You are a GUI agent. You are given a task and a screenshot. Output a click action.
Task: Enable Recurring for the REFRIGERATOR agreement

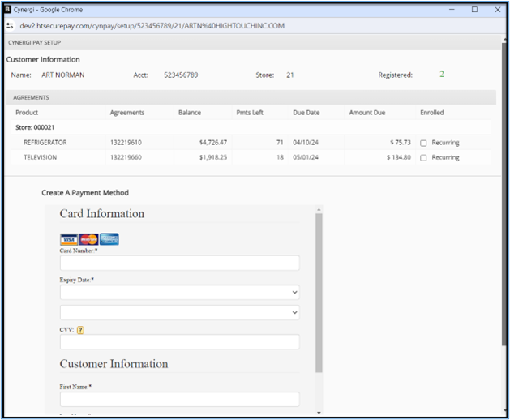point(423,143)
